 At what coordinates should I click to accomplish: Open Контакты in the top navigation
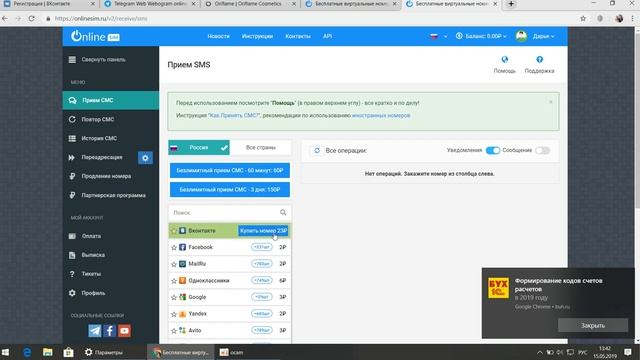(298, 36)
